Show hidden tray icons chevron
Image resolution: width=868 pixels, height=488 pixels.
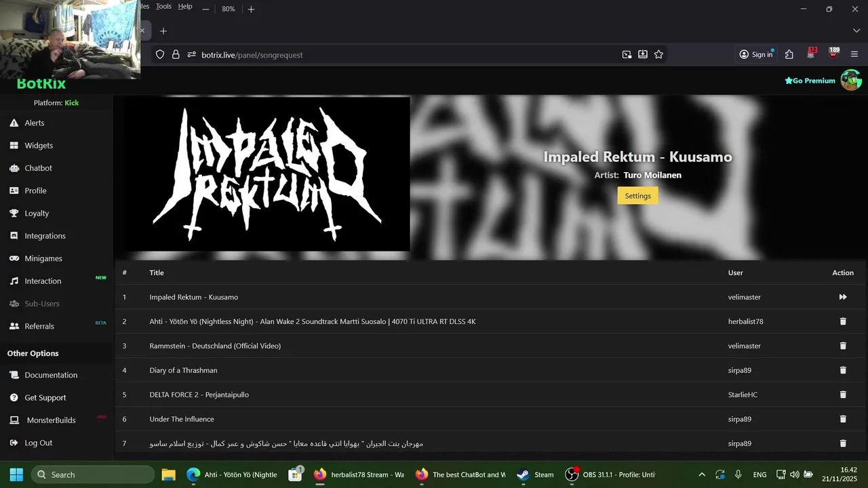(x=701, y=474)
